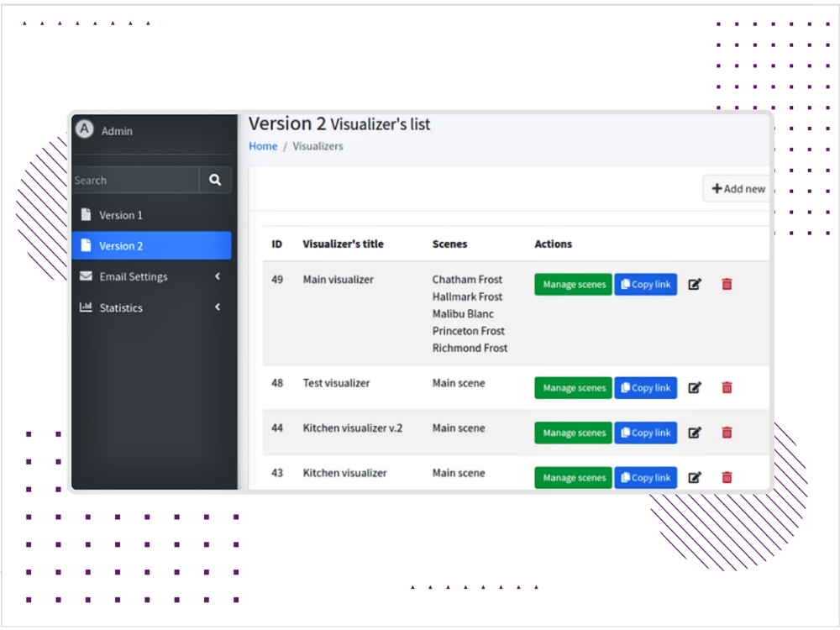This screenshot has height=630, width=840.
Task: Edit visualizer with ID 43
Action: pos(695,478)
